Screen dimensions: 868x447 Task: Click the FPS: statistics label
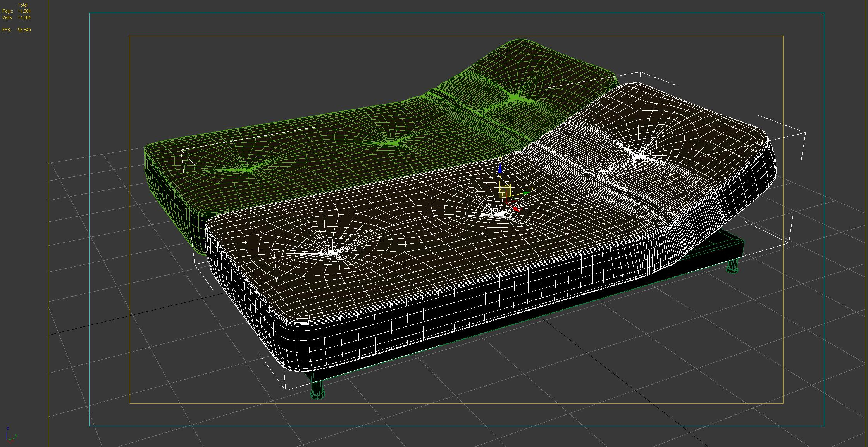pos(6,30)
